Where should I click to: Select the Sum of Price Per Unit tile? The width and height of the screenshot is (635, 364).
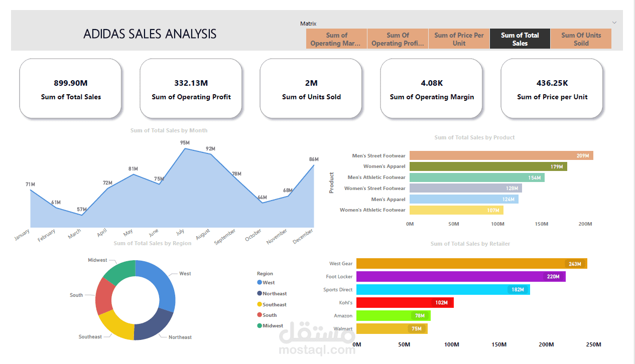(x=459, y=39)
